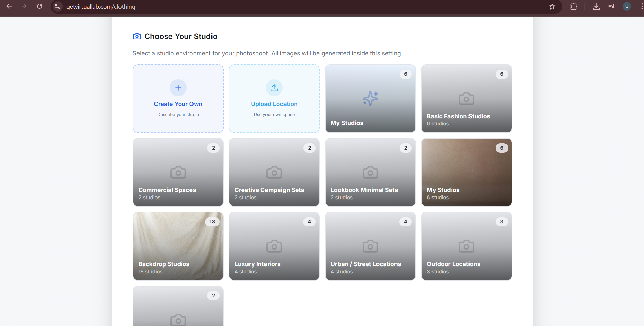Screen dimensions: 644x326
Task: Bookmark this page with the star icon
Action: 552,6
